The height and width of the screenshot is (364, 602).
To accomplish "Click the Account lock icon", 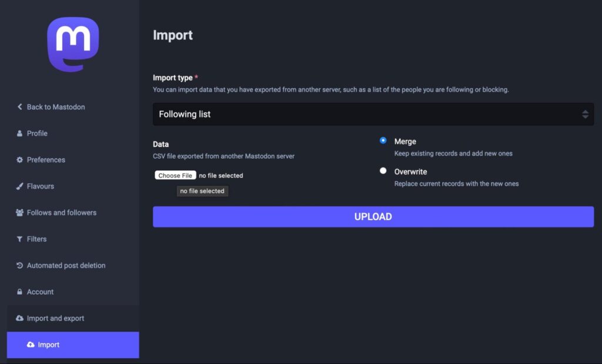I will (19, 292).
